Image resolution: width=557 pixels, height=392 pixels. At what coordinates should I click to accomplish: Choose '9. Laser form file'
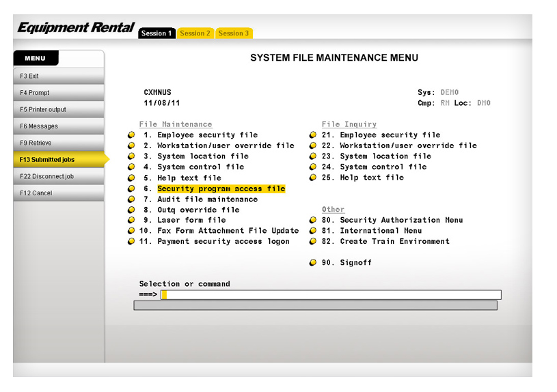[x=185, y=220]
